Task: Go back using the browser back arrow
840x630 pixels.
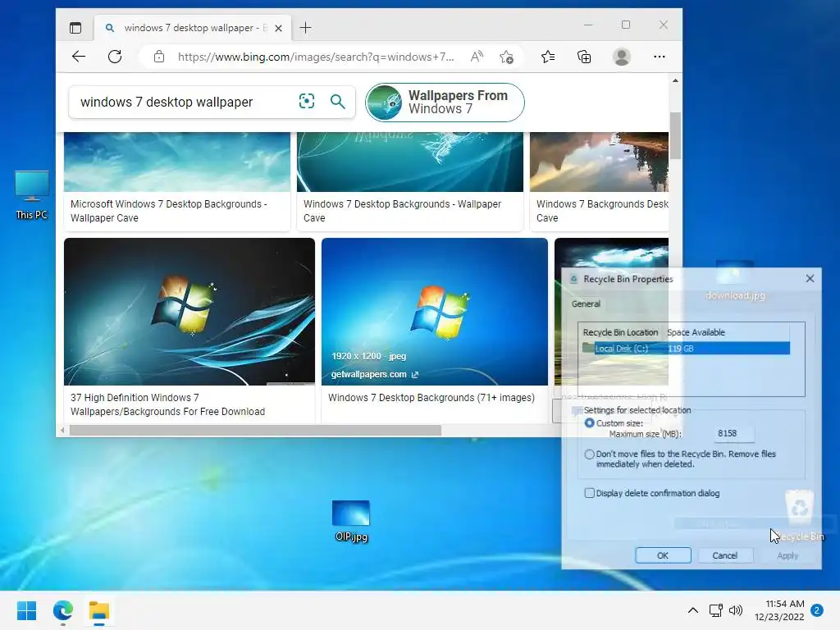Action: [79, 57]
